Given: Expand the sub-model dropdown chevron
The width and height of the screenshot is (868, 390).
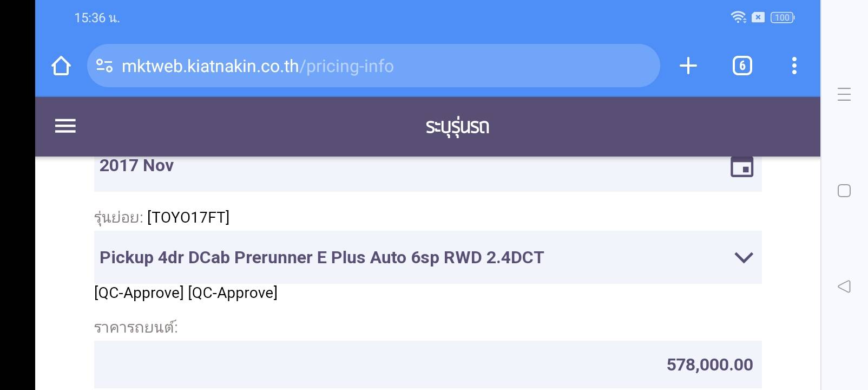Looking at the screenshot, I should point(744,257).
